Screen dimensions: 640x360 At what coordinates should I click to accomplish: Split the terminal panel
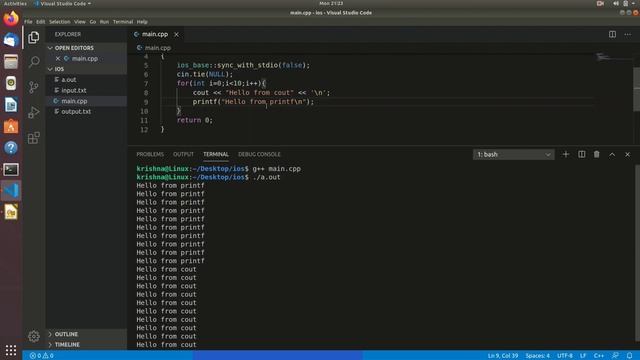point(582,154)
